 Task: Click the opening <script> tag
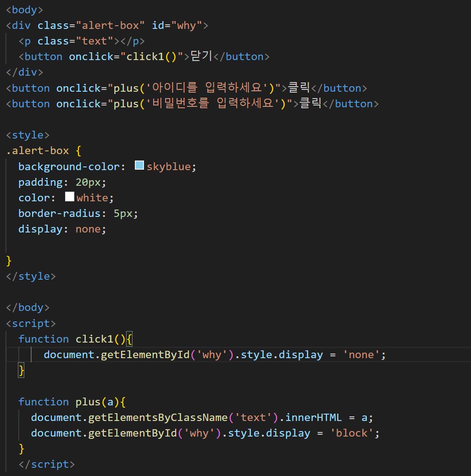[31, 324]
